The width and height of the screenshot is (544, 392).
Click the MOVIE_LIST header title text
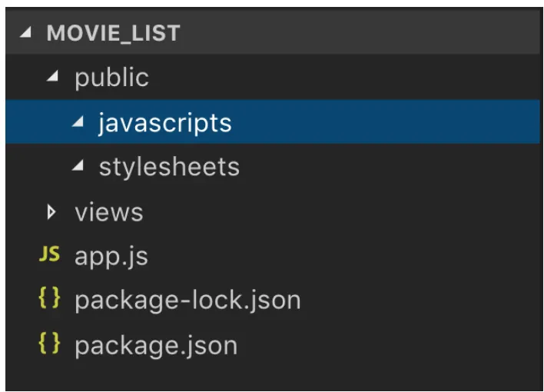pyautogui.click(x=113, y=34)
